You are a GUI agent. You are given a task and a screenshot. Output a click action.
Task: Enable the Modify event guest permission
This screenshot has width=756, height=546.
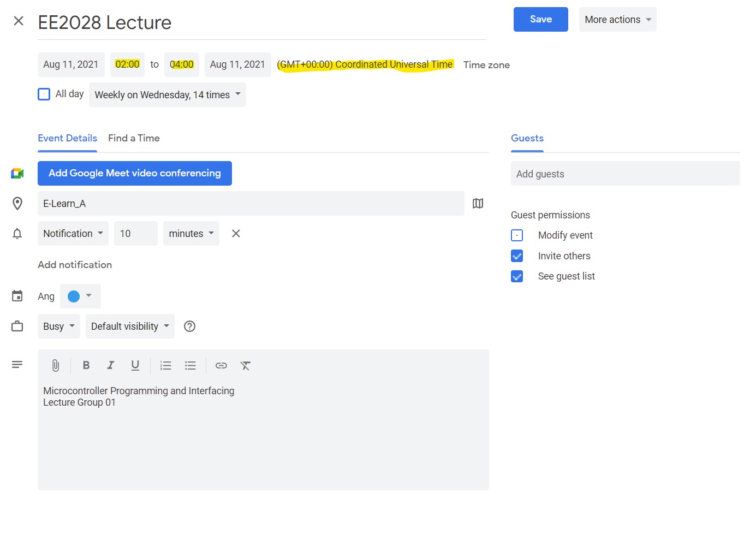(516, 235)
